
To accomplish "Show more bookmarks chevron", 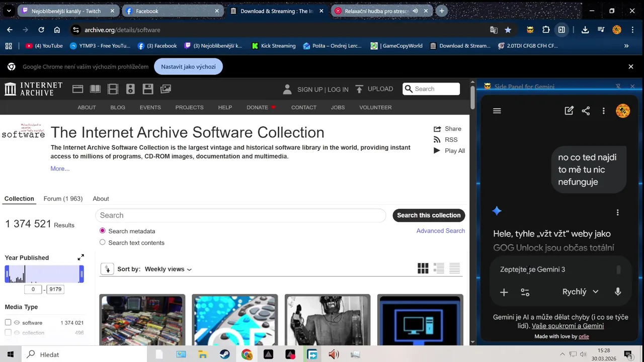I will [626, 46].
